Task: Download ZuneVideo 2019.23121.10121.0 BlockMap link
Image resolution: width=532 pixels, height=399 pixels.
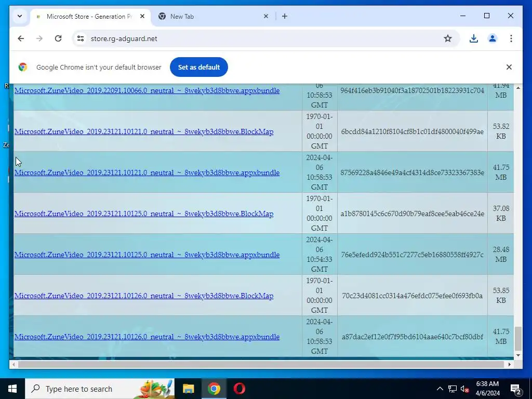Action: pyautogui.click(x=144, y=131)
